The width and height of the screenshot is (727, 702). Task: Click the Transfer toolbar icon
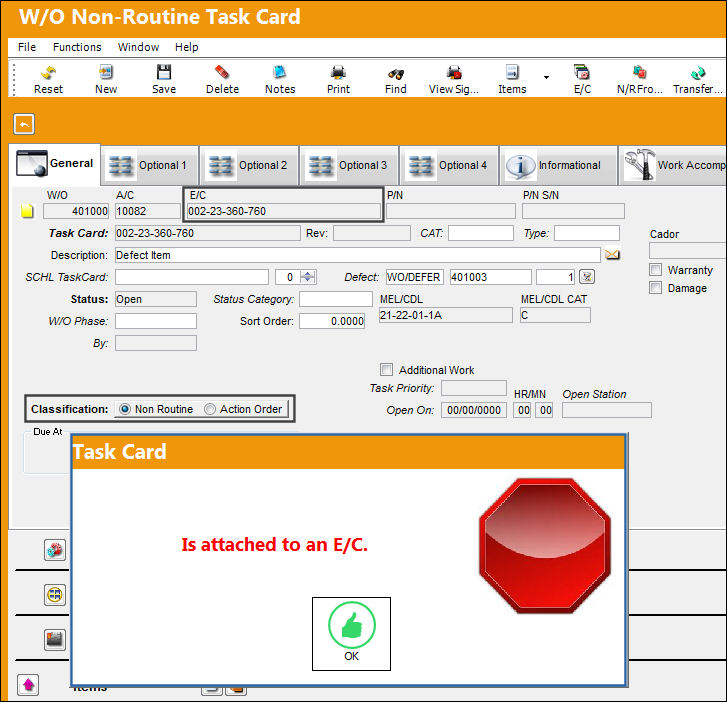(x=698, y=79)
